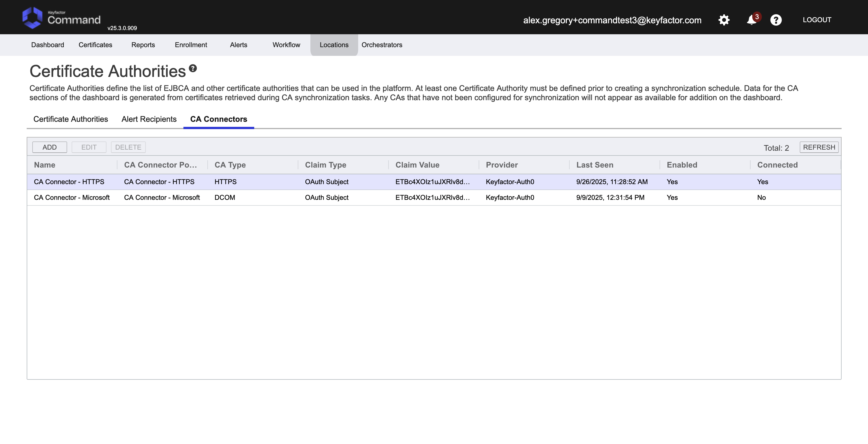
Task: Click the DELETE button
Action: (128, 147)
